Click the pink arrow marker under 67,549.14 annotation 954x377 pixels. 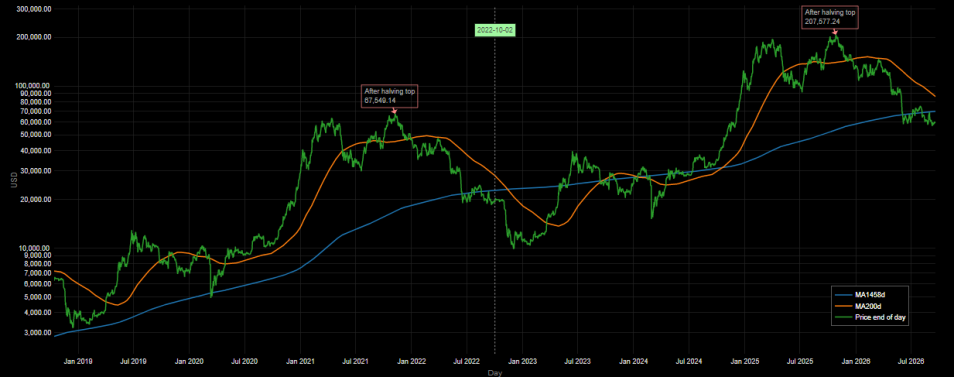click(394, 111)
